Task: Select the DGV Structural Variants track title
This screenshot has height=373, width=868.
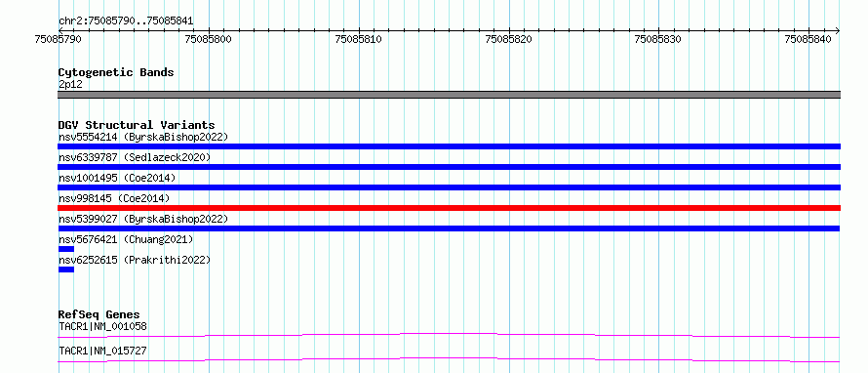Action: point(137,125)
